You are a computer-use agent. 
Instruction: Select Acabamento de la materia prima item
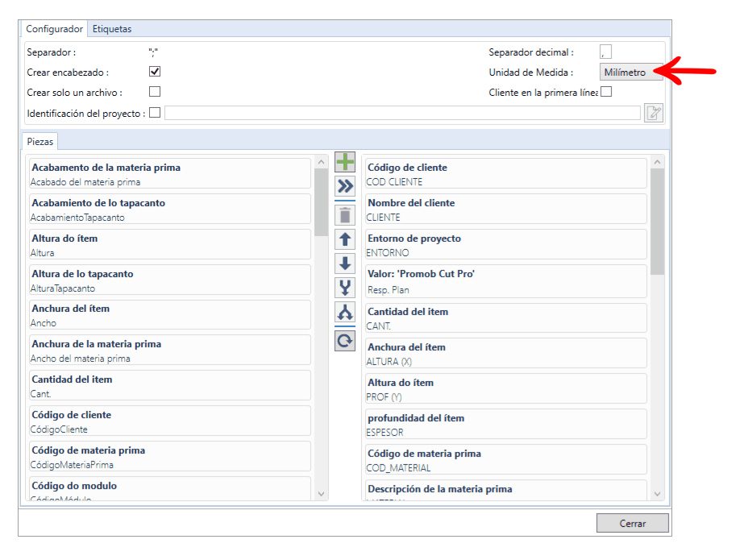[170, 174]
